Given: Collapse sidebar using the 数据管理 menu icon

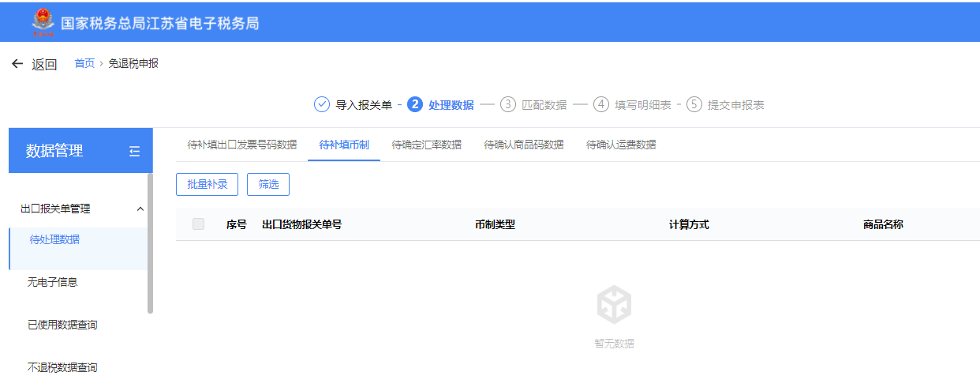Looking at the screenshot, I should pyautogui.click(x=134, y=151).
